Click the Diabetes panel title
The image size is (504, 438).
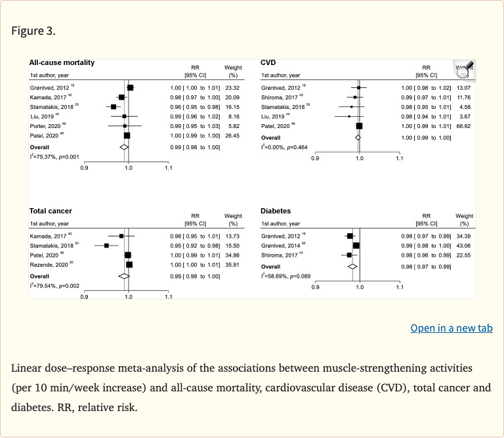point(276,211)
